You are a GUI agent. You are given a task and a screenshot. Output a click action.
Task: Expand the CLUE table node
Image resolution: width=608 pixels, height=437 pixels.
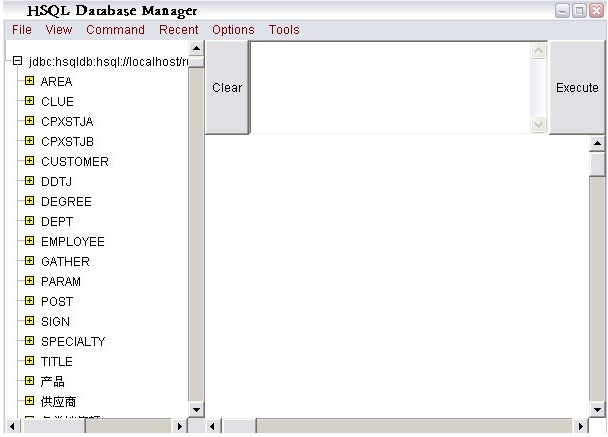(x=29, y=101)
